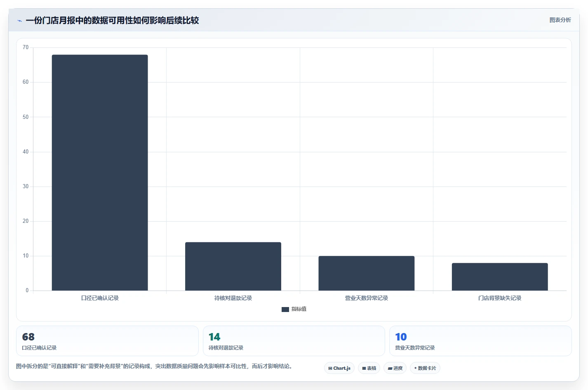588x390 pixels.
Task: Toggle the 指标值 legend color swatch
Action: tap(285, 309)
